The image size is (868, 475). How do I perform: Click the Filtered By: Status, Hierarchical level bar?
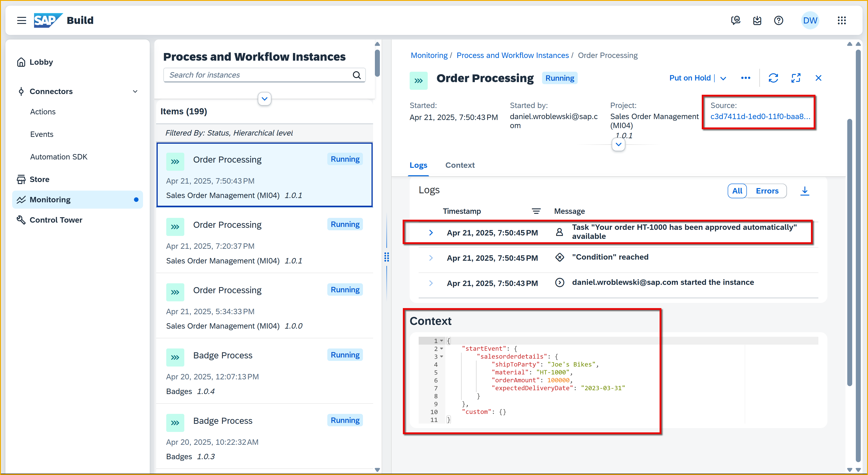(265, 133)
